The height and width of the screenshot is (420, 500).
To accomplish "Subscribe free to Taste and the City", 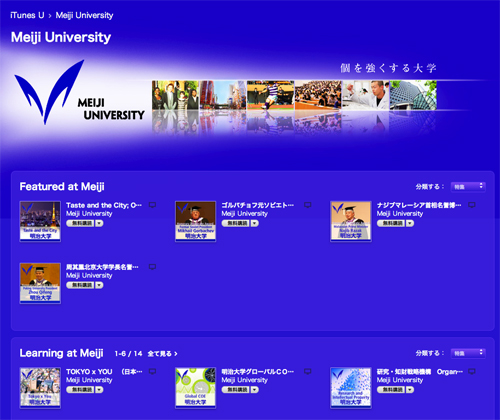I will (x=80, y=223).
